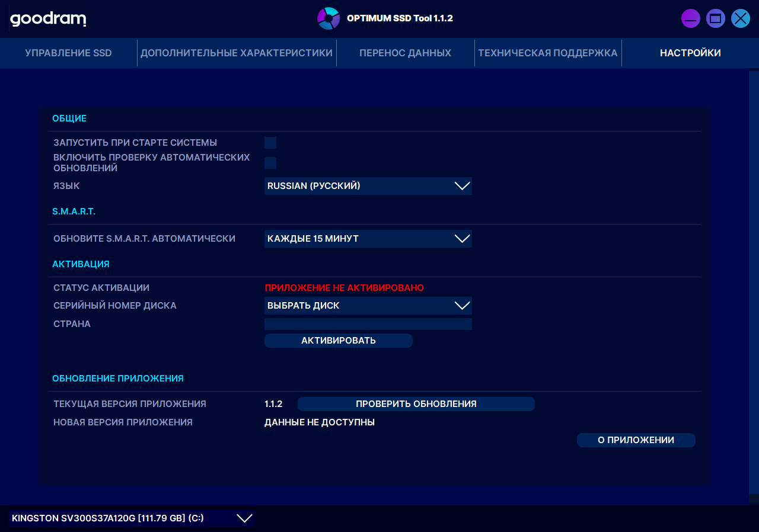759x532 pixels.
Task: Click the АКТИВИРОВАТЬ button
Action: pyautogui.click(x=339, y=341)
